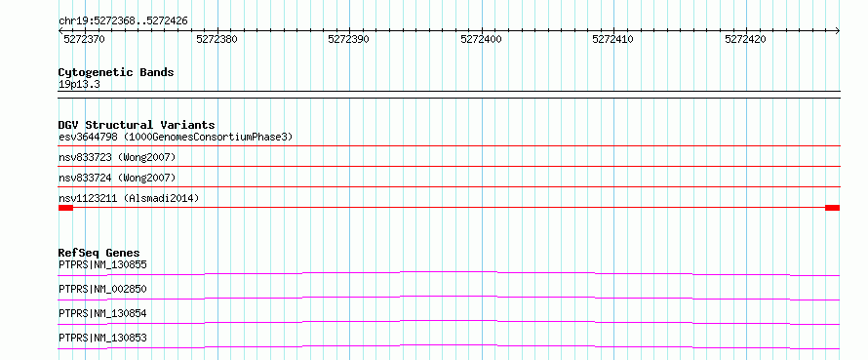This screenshot has height=360, width=868.
Task: Click the 19p13.3 cytogenetic band
Action: click(x=79, y=85)
